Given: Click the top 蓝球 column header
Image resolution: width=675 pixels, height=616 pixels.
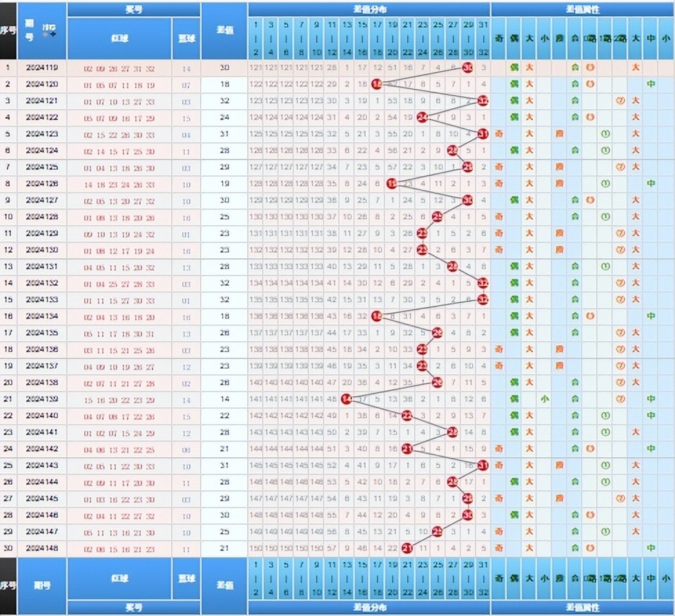Looking at the screenshot, I should (x=186, y=39).
